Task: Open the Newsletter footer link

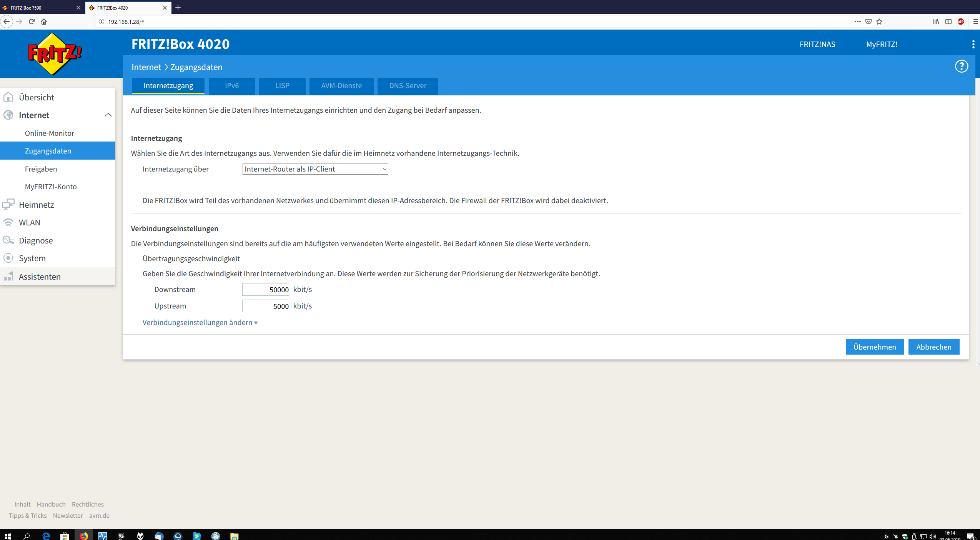Action: (x=68, y=515)
